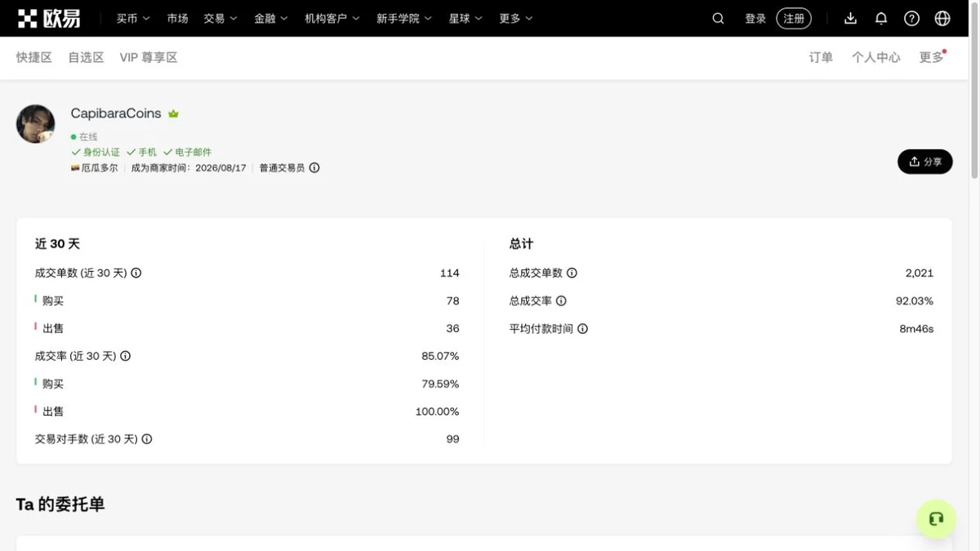Open the search magnifier icon

[x=718, y=18]
